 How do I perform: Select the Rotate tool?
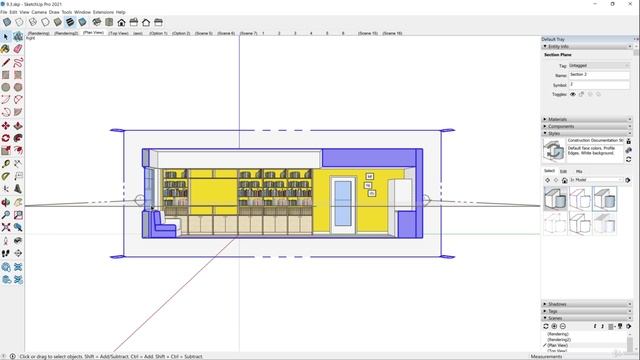[6, 138]
